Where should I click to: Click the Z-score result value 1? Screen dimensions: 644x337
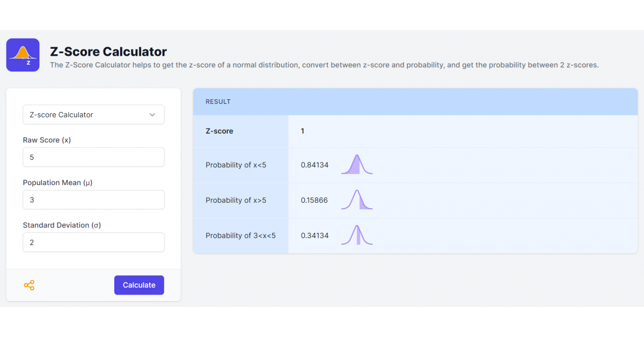303,131
